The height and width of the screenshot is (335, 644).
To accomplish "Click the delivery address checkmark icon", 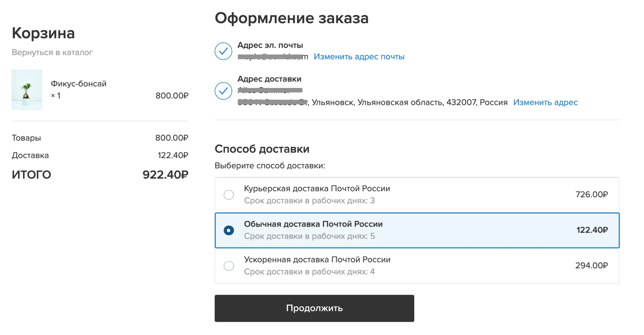I will point(223,91).
